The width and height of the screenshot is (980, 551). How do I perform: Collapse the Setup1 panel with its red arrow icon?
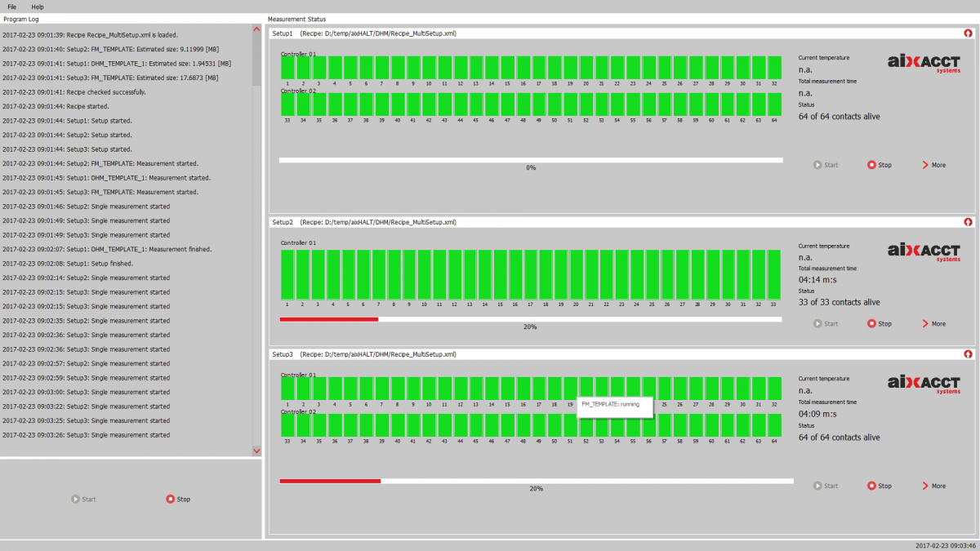968,33
